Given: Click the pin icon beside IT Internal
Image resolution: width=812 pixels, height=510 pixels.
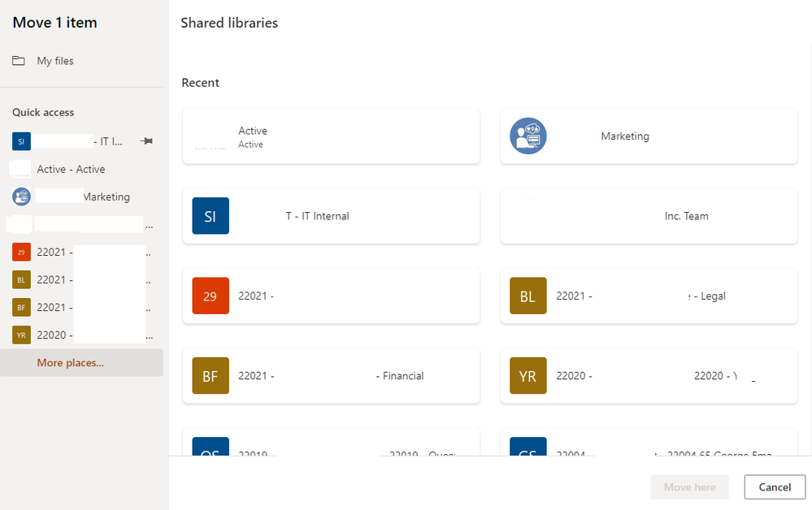Looking at the screenshot, I should [146, 141].
